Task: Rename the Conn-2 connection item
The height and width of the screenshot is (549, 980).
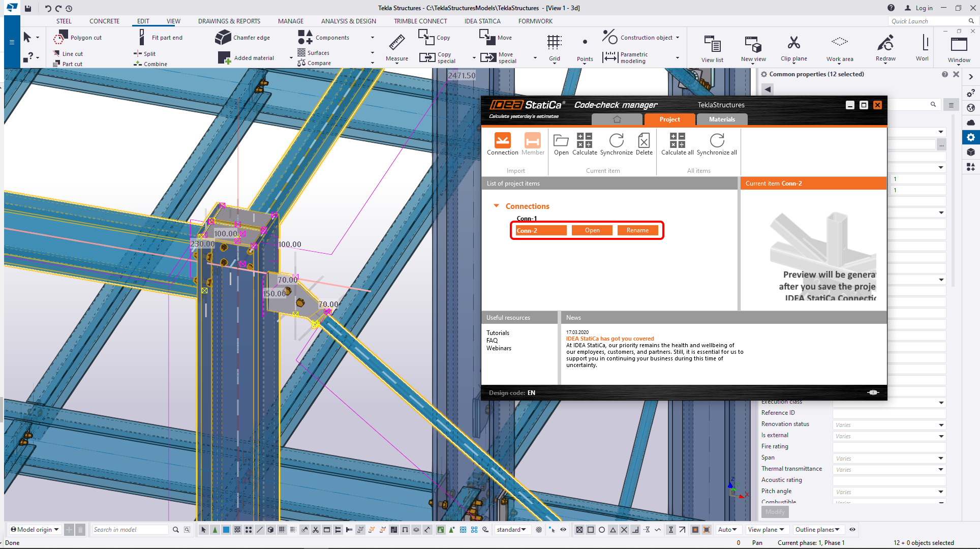Action: click(637, 230)
